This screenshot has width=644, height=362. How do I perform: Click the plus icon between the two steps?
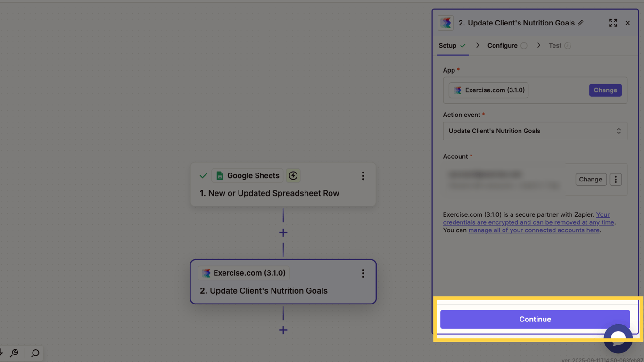click(x=283, y=232)
